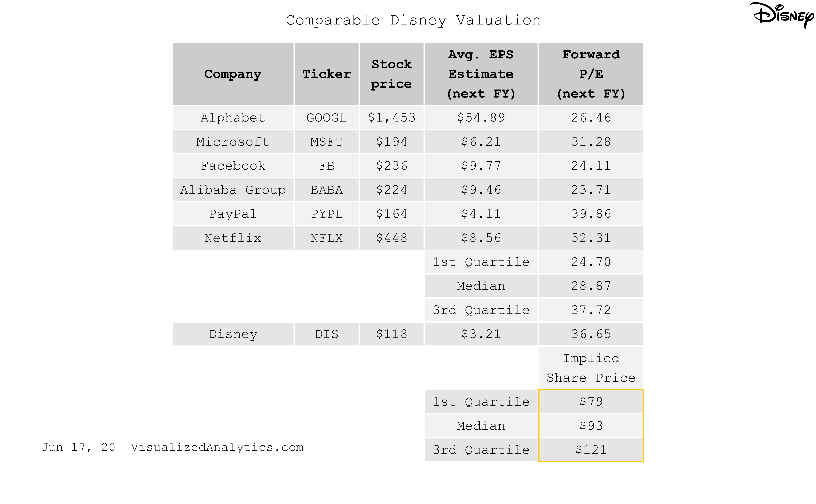Screen dimensions: 816x504
Task: Click the Comparable Disney Valuation title
Action: coord(413,20)
